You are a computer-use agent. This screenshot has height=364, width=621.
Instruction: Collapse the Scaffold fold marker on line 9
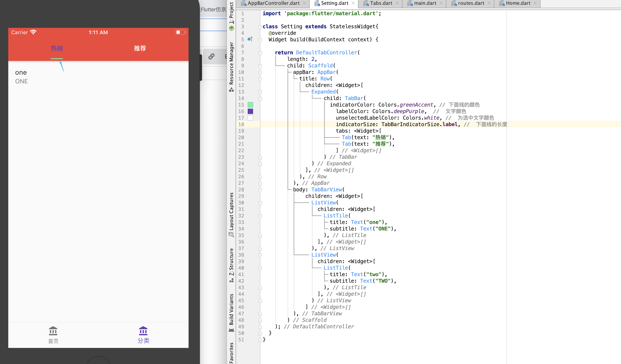pos(260,66)
